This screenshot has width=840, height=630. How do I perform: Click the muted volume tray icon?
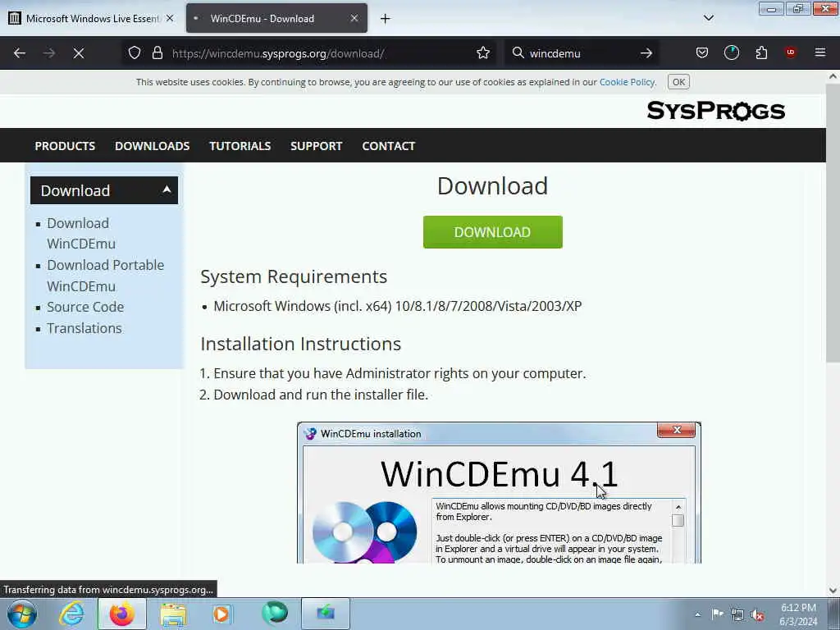point(757,614)
